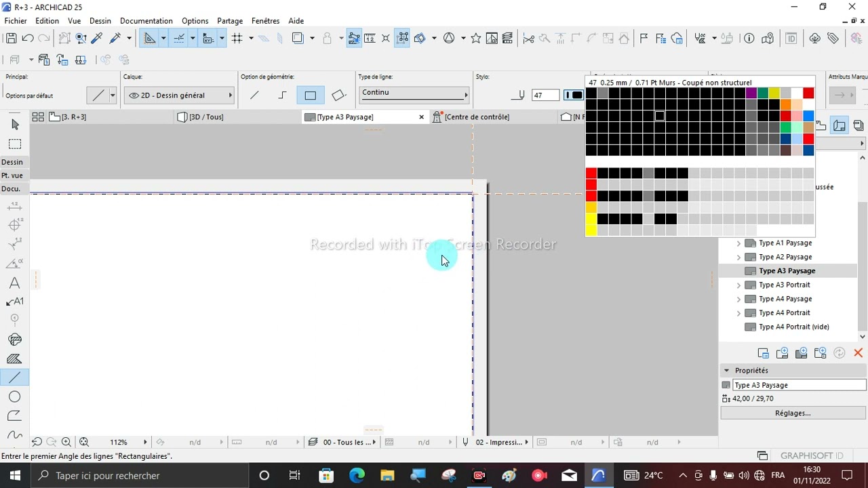
Task: Open the Fichier menu
Action: (16, 21)
